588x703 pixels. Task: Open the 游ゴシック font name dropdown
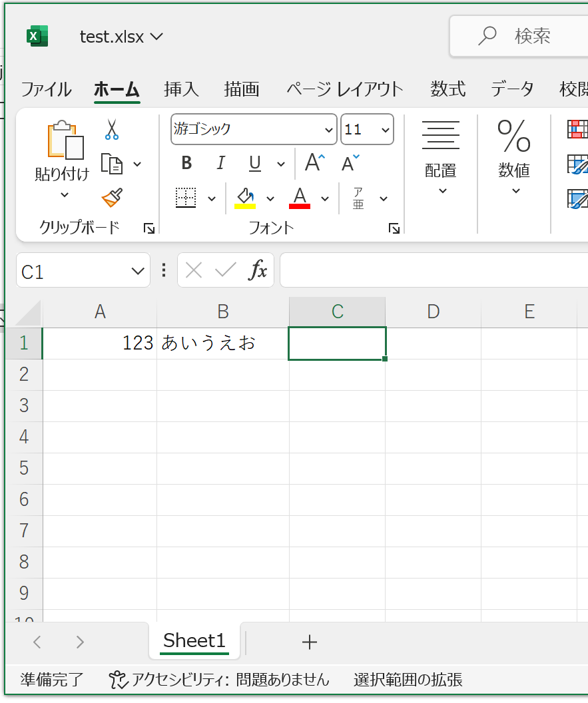click(x=329, y=130)
